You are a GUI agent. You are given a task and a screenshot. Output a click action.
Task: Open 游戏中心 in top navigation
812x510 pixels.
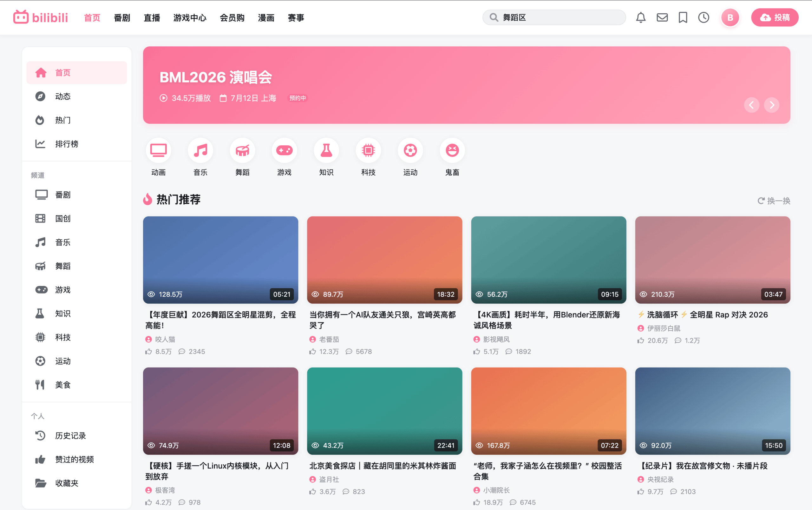pos(190,17)
